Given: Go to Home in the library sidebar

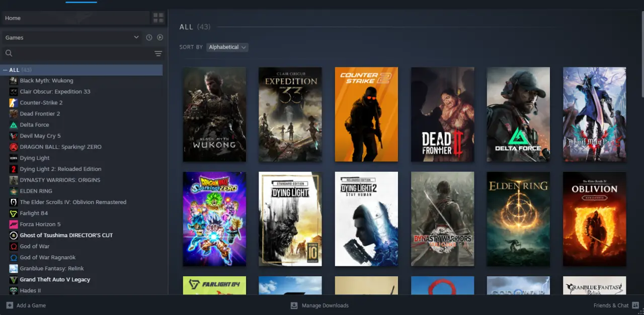Looking at the screenshot, I should tap(75, 18).
